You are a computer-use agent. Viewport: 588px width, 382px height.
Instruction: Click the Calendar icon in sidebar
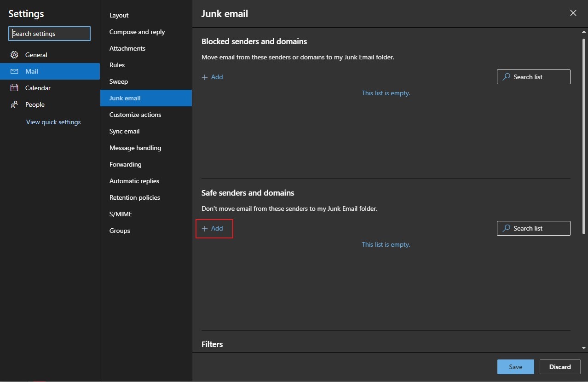14,88
